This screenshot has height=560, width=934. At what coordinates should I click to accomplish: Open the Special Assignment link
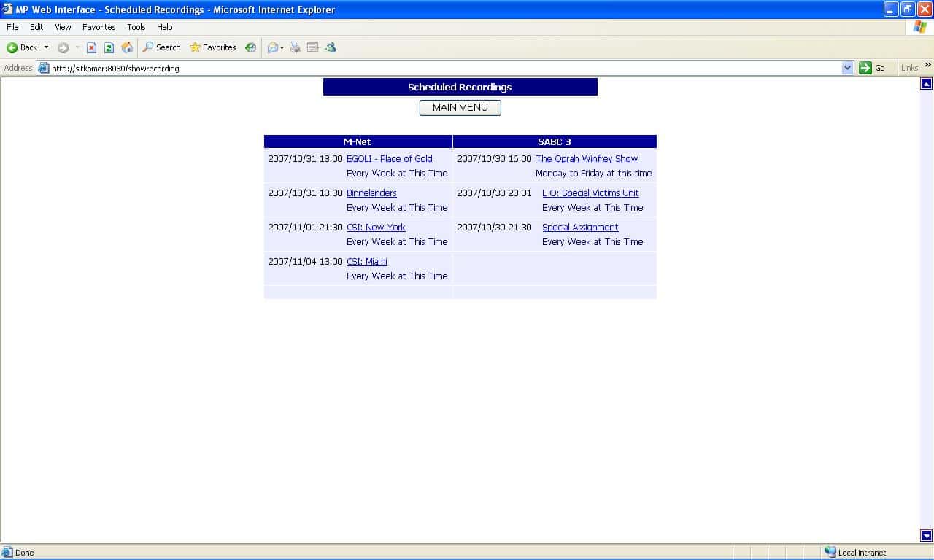(x=580, y=227)
